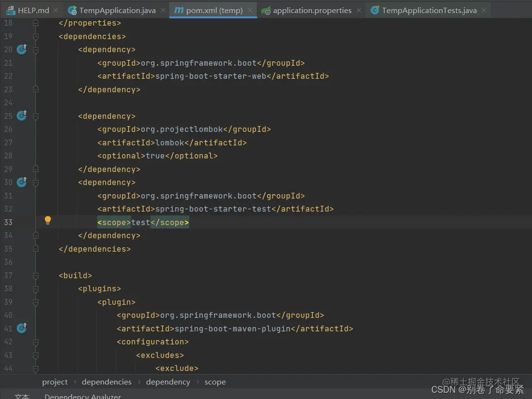The height and width of the screenshot is (399, 532).
Task: Click the gutter dependency icon on line 30
Action: tap(22, 182)
